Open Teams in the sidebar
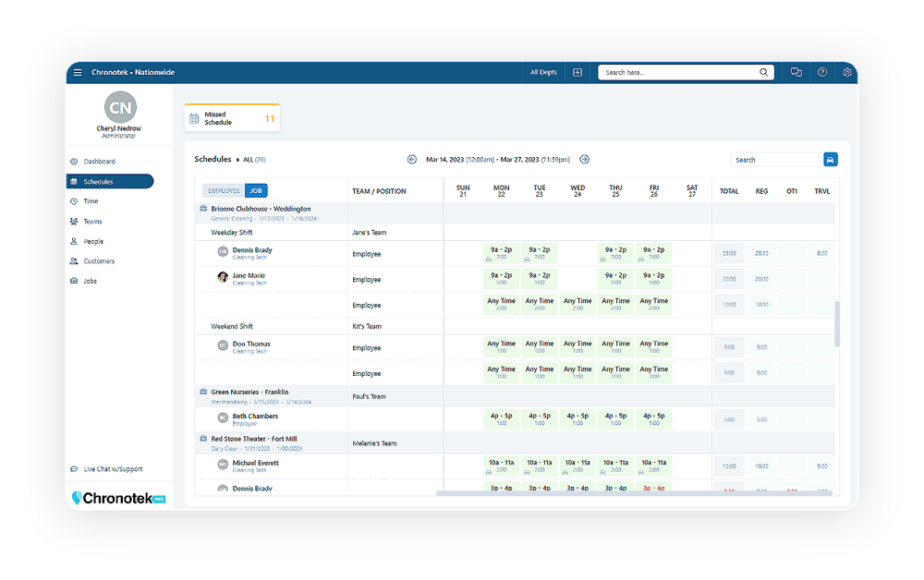This screenshot has width=924, height=580. 92,222
